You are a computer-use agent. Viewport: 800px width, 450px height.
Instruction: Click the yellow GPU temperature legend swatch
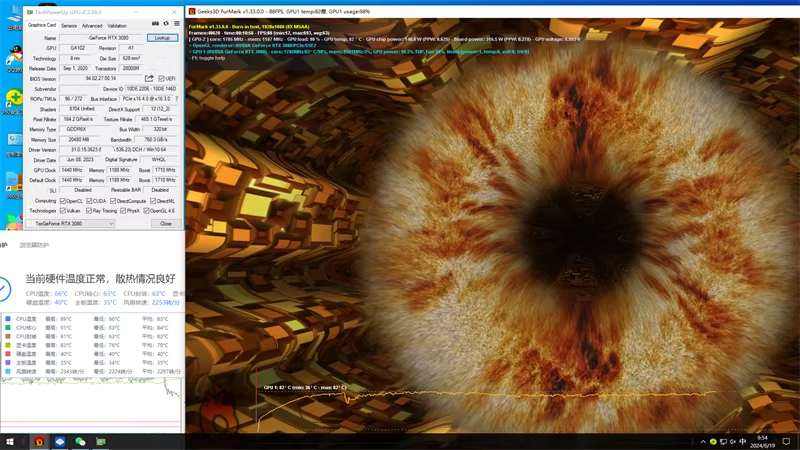[8, 345]
